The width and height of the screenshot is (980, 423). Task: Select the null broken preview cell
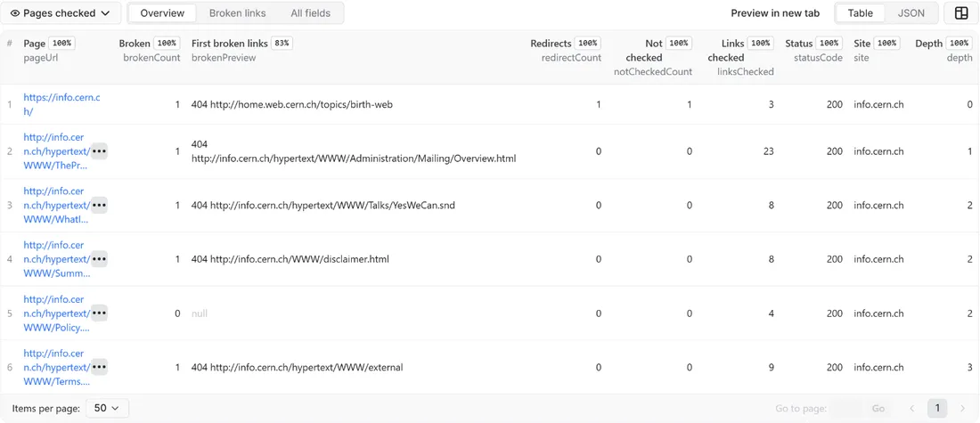point(200,313)
